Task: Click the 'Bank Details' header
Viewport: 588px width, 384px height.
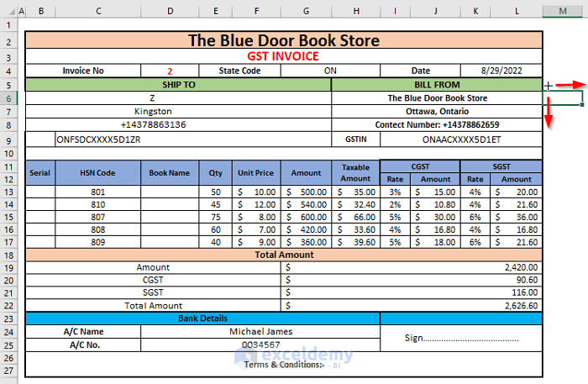Action: (202, 318)
